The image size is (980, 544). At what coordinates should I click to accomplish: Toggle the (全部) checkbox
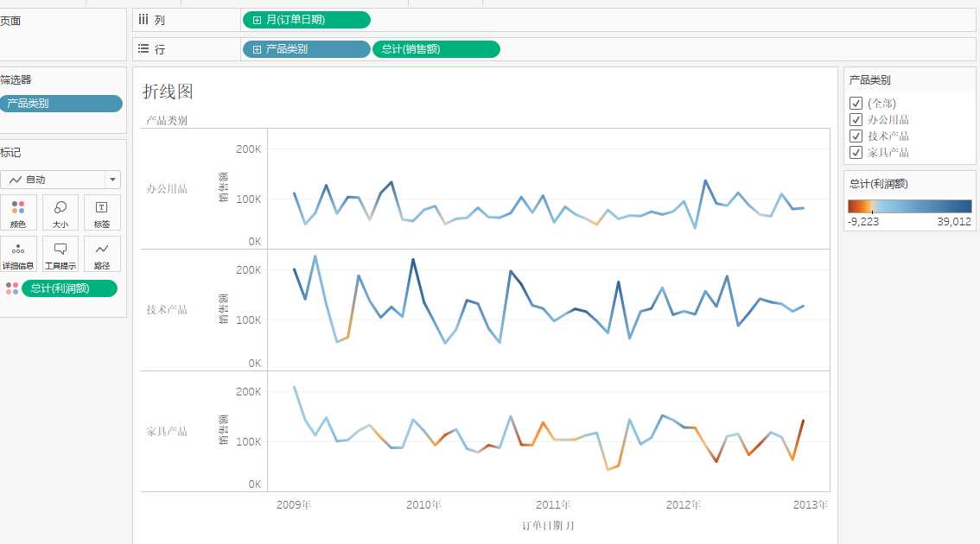tap(856, 103)
